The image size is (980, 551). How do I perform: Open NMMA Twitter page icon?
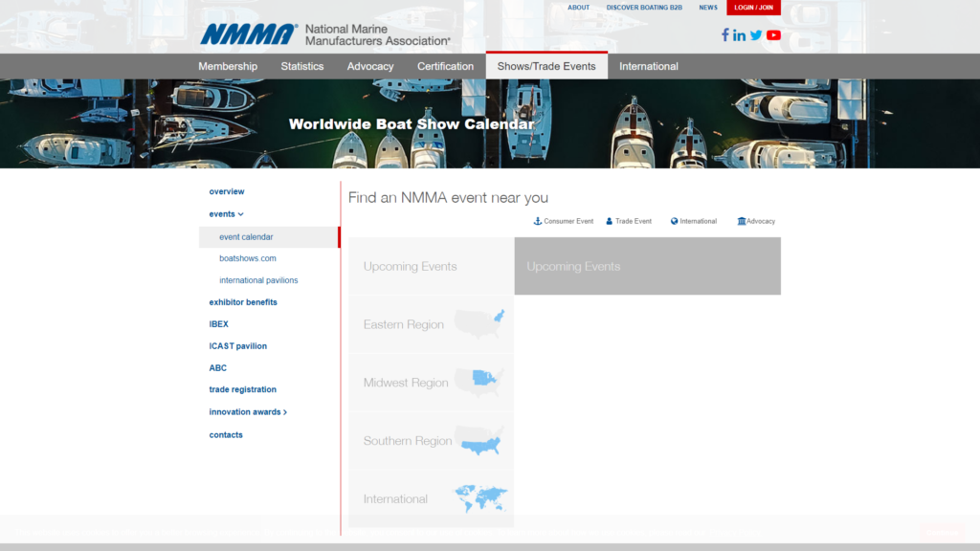756,35
